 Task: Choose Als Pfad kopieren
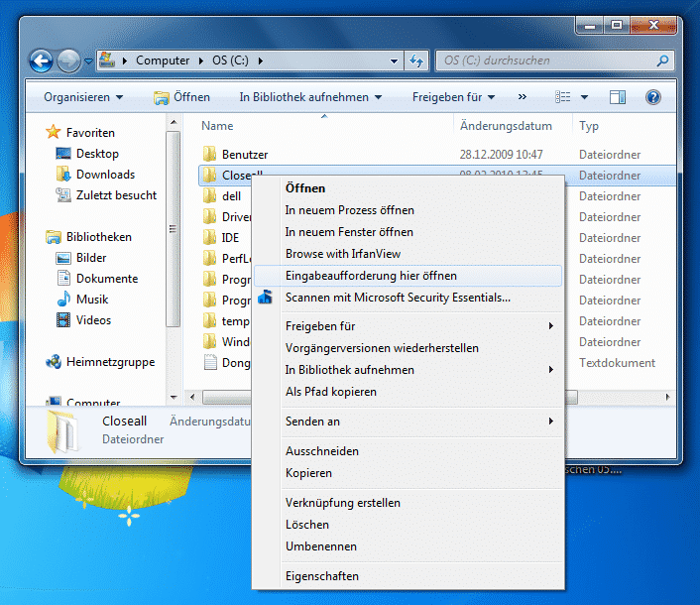click(408, 392)
